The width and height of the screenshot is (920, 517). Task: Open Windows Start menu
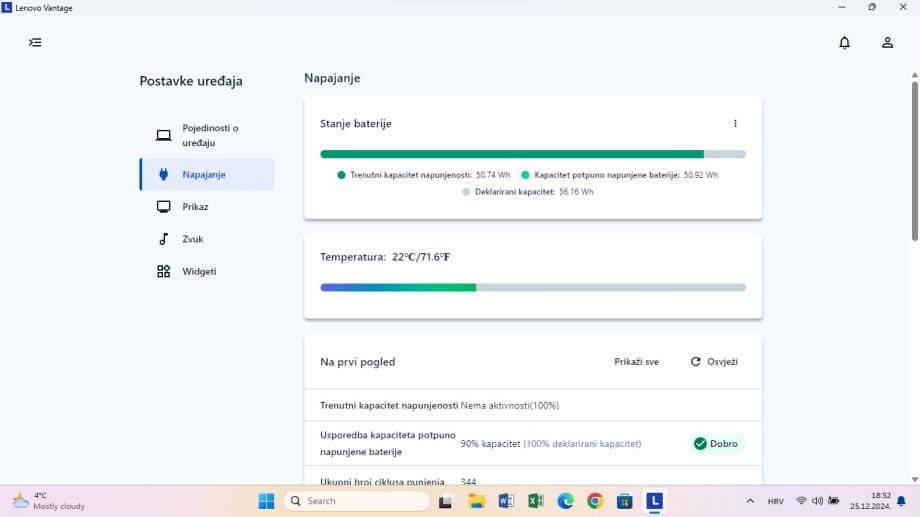[x=266, y=501]
